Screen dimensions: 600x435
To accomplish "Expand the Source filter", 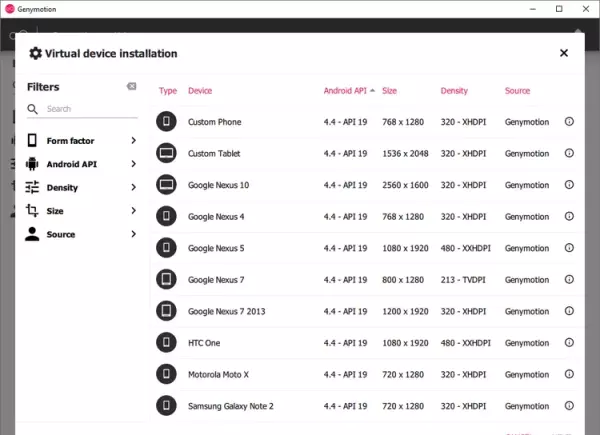I will tap(134, 234).
